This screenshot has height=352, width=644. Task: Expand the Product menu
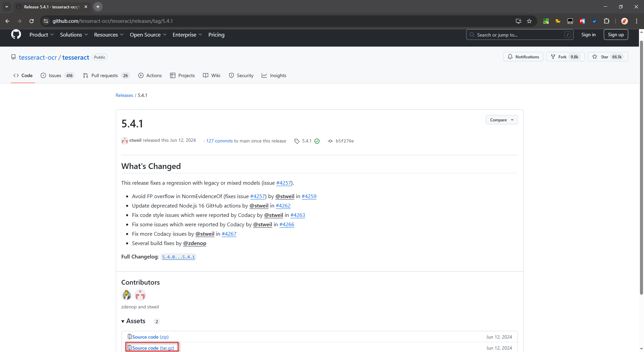[42, 35]
